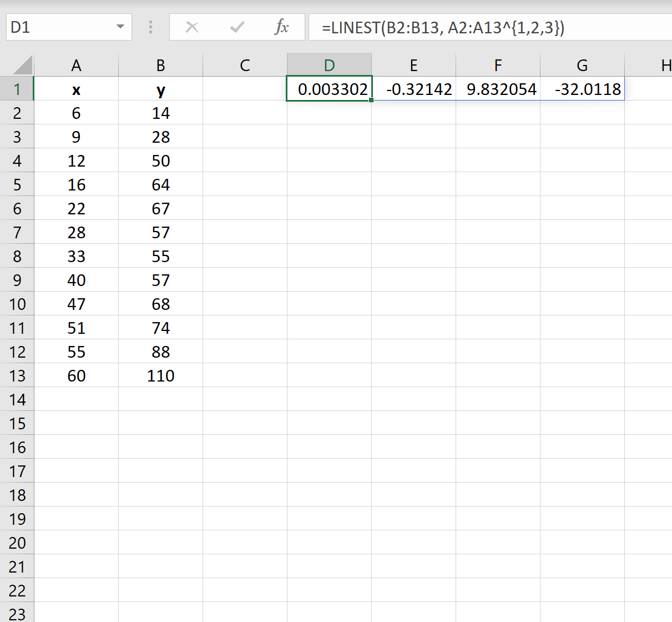Select the header cell labeled x
The image size is (672, 622).
[76, 89]
